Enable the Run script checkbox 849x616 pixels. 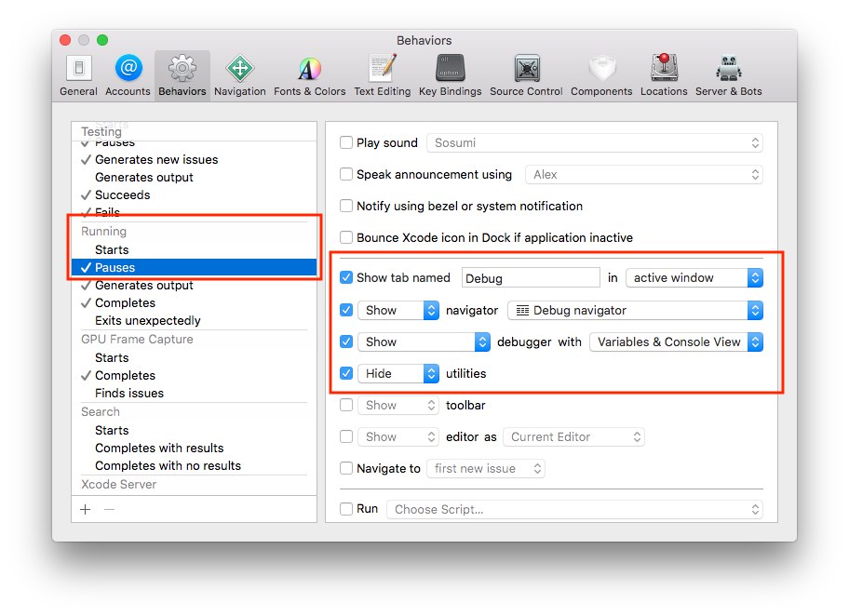[346, 509]
